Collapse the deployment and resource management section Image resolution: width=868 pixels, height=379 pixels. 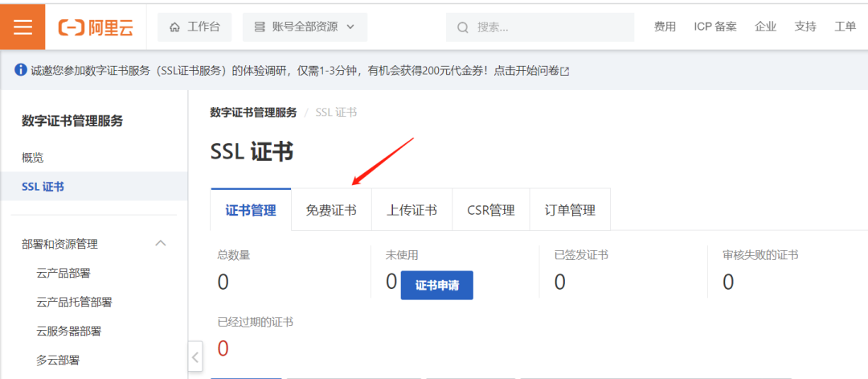161,244
